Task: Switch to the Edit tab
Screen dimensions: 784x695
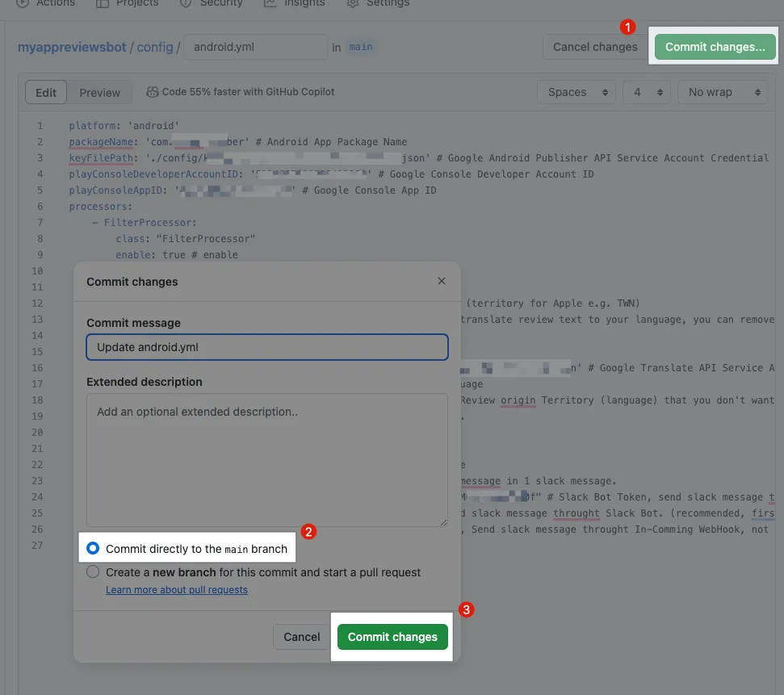Action: point(46,93)
